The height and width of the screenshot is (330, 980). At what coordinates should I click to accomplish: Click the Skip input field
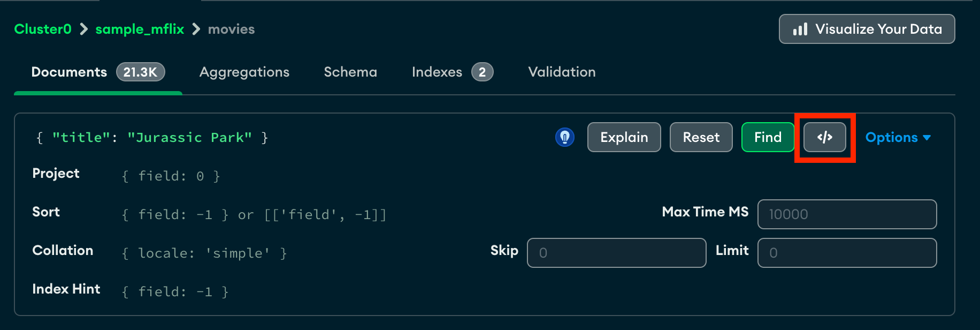(616, 252)
